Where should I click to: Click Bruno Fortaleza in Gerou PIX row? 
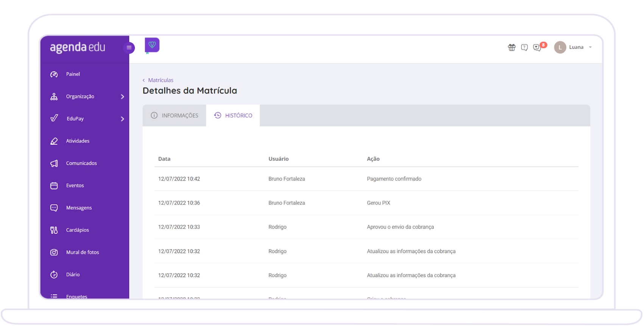click(287, 203)
